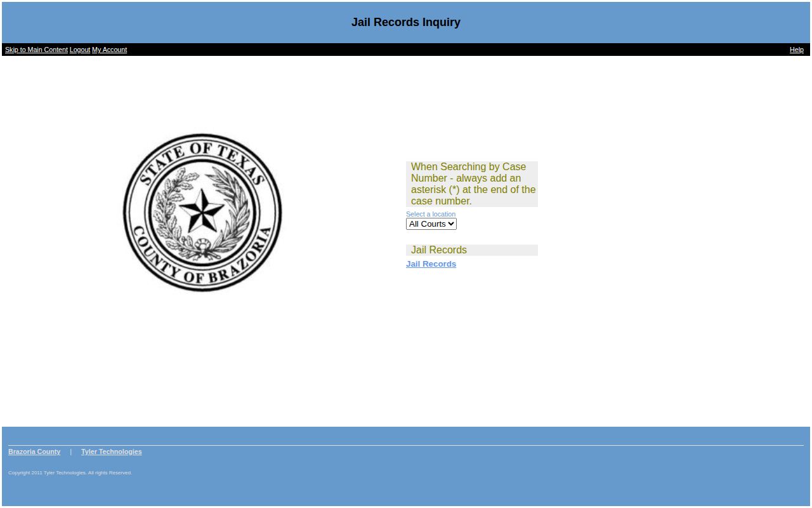Click Skip to Main Content link
The width and height of the screenshot is (812, 508).
pyautogui.click(x=36, y=50)
